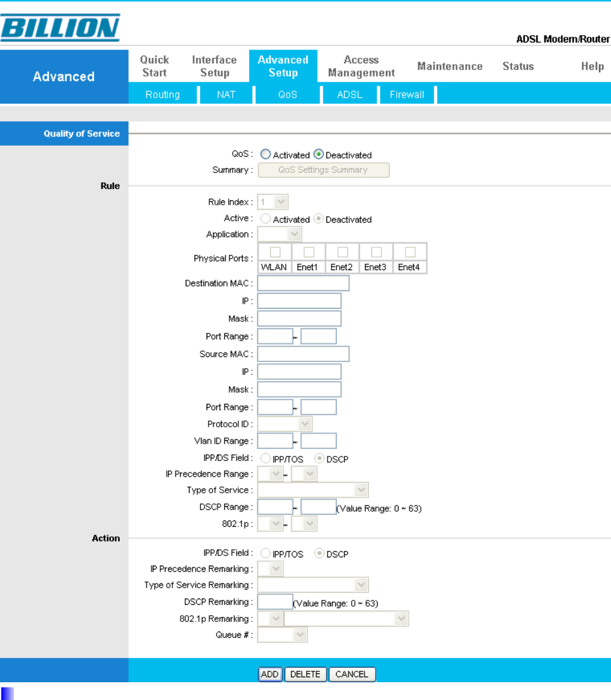This screenshot has height=700, width=611.
Task: Focus the Source MAC field
Action: [x=304, y=354]
